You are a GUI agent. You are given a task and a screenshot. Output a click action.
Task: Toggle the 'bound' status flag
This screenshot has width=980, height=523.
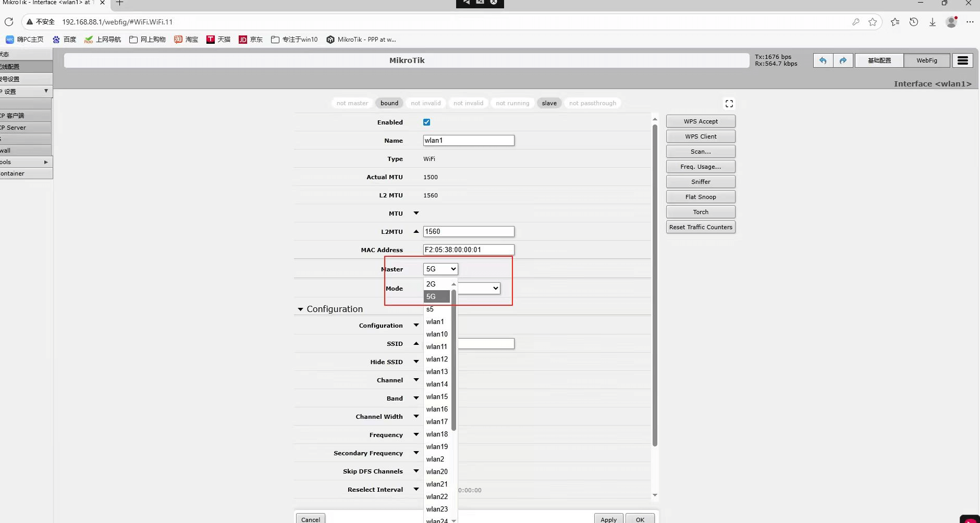pyautogui.click(x=389, y=103)
